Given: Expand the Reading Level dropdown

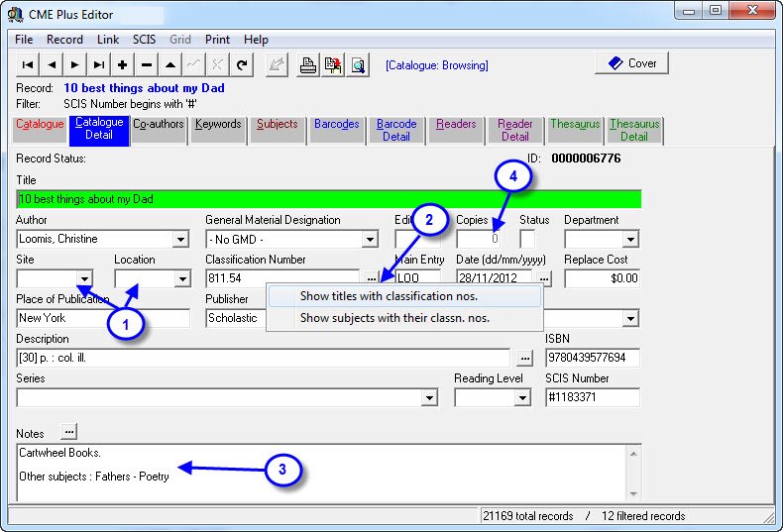Looking at the screenshot, I should tap(522, 397).
